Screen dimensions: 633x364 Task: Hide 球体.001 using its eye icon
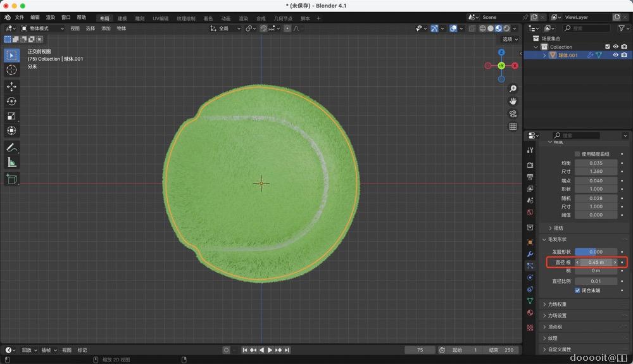(x=615, y=55)
